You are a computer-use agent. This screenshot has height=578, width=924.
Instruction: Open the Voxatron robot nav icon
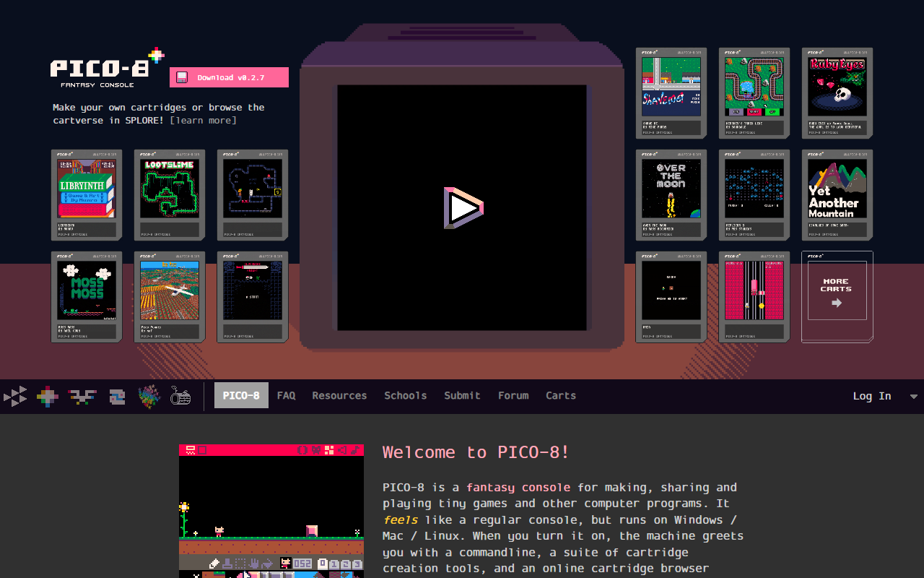coord(117,396)
